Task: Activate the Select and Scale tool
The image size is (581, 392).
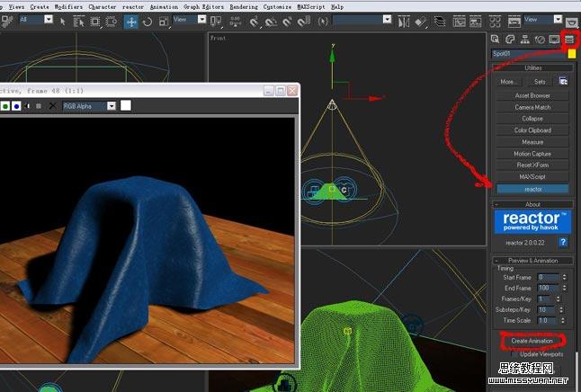Action: 164,22
